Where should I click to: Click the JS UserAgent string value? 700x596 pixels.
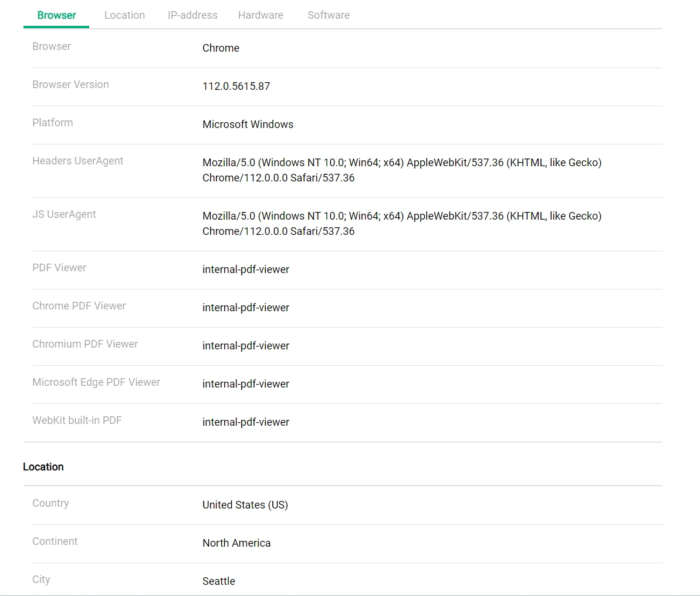pos(401,224)
